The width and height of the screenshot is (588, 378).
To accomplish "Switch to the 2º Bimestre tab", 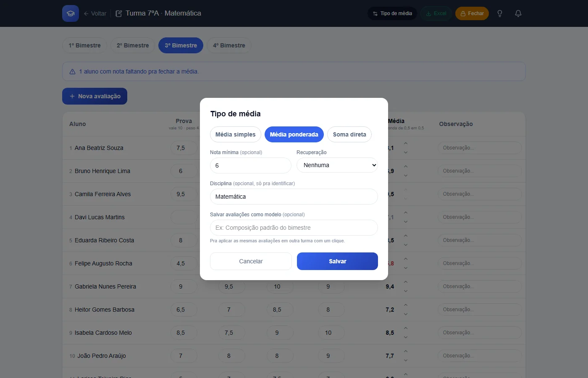I will (x=133, y=45).
